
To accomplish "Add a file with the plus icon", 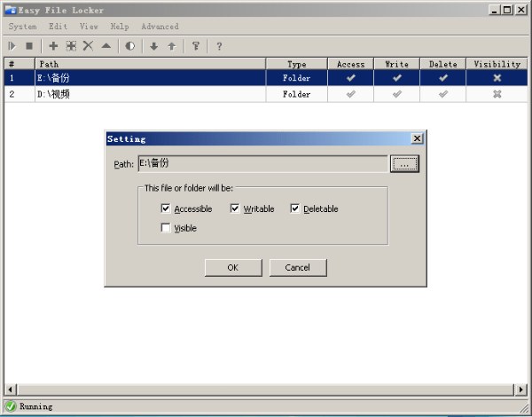I will point(53,46).
